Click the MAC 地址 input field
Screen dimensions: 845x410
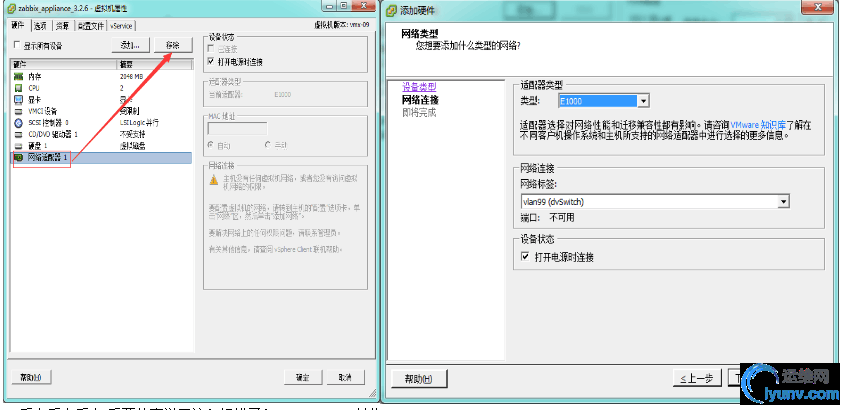pos(237,129)
